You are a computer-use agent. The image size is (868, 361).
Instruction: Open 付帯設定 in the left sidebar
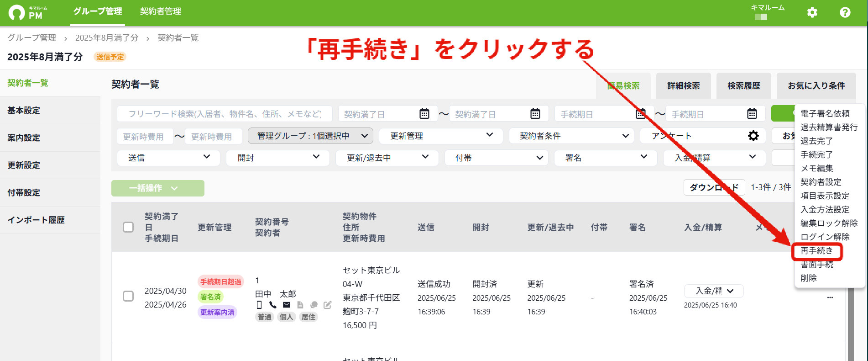click(50, 193)
